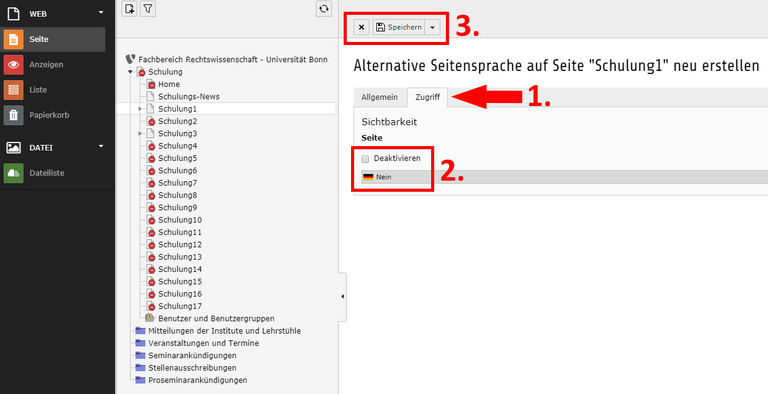Click the Schulung4 disabled page icon
Screen dimensions: 768x394
pos(151,146)
